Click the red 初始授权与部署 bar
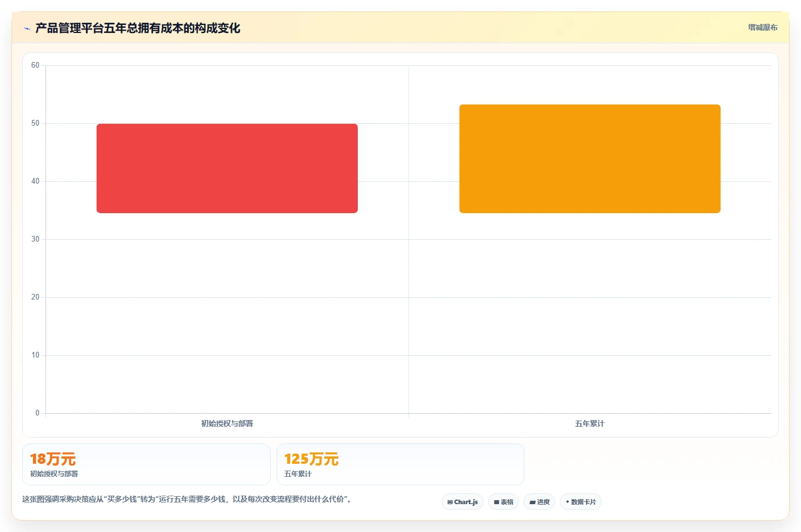The image size is (801, 532). coord(227,168)
